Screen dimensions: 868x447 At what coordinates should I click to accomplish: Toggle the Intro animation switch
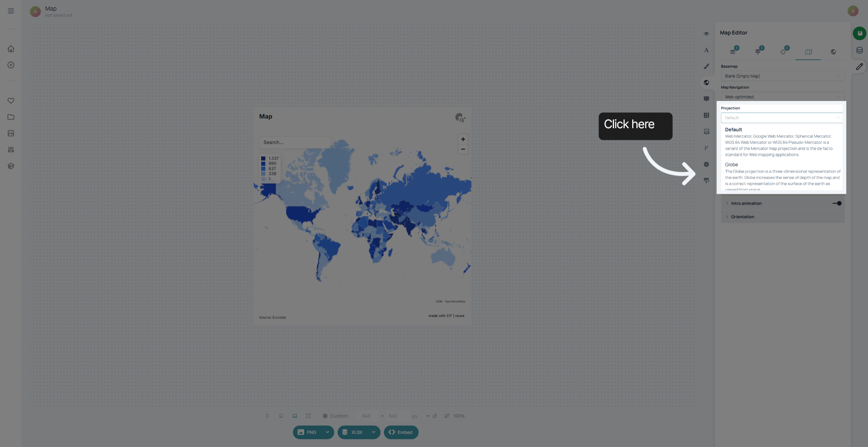837,203
